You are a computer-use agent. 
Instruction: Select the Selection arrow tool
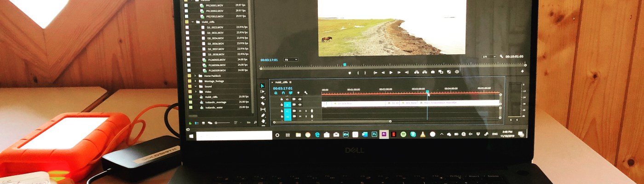(x=263, y=86)
